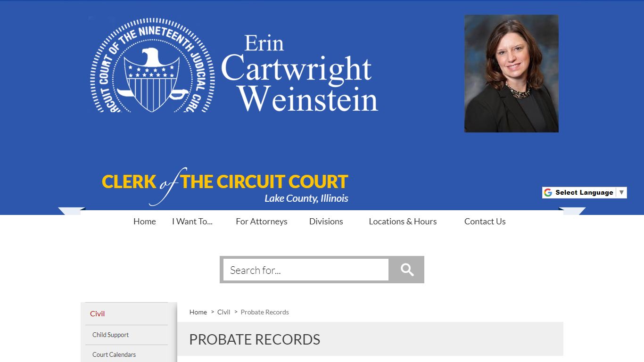This screenshot has width=644, height=362.
Task: Click the Circuit Court seal logo
Action: (152, 65)
